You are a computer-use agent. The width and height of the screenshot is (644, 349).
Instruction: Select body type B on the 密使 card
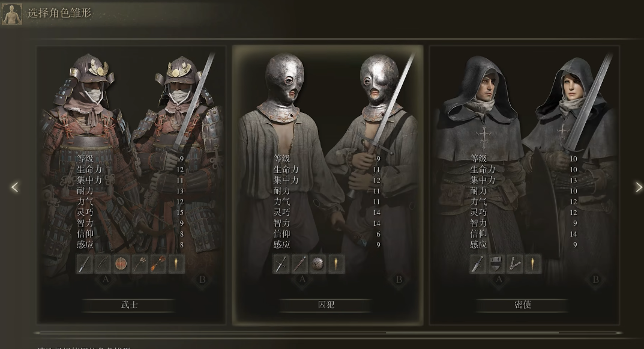[x=595, y=279]
